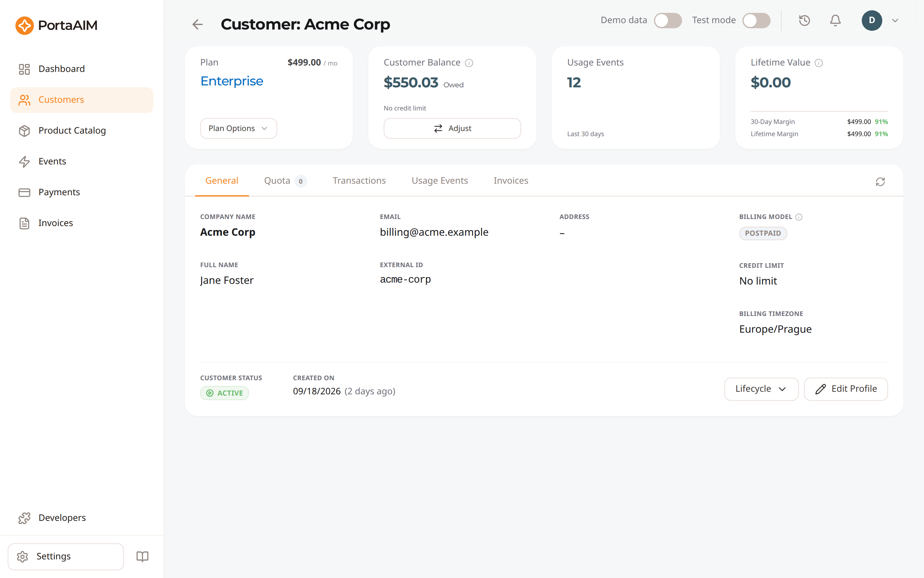
Task: Click the Adjust balance button
Action: tap(452, 128)
